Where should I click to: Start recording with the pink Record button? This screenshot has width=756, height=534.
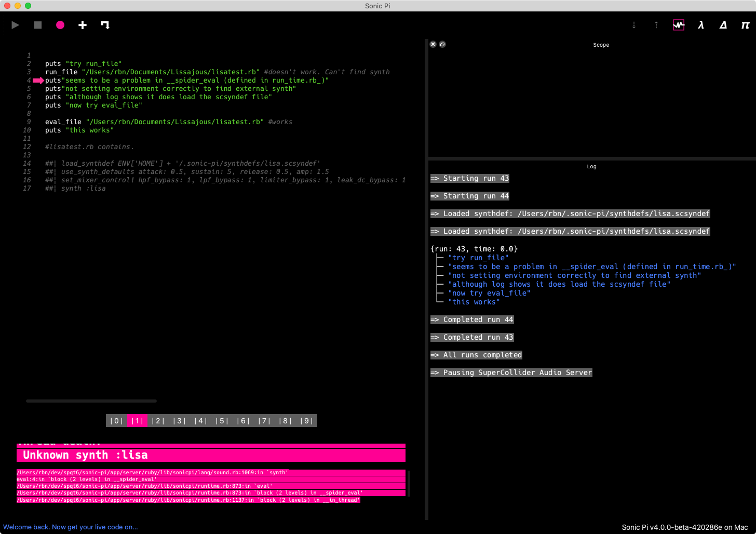pos(60,25)
